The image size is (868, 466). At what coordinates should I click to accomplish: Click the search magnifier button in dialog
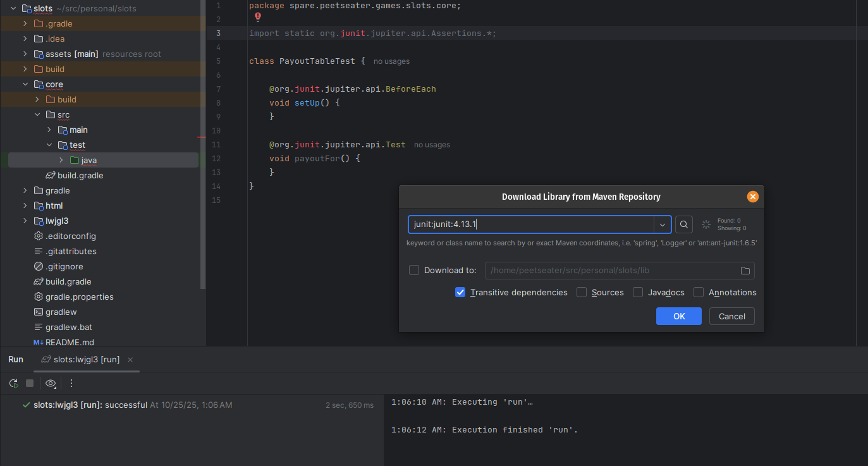683,224
